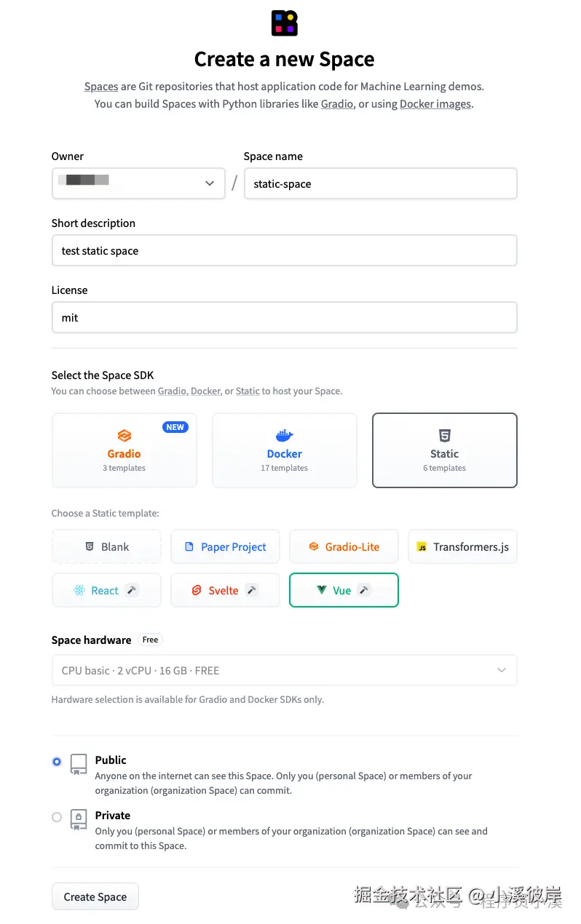
Task: Choose the React template
Action: (x=106, y=590)
